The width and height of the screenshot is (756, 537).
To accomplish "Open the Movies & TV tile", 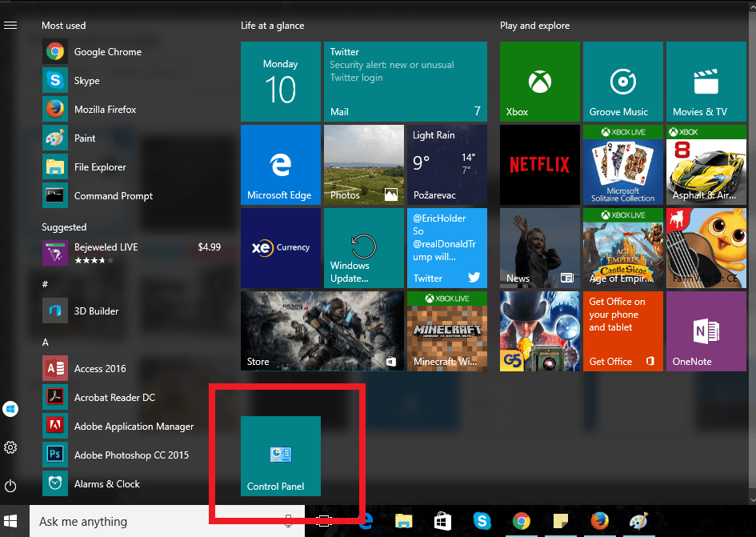I will click(706, 81).
